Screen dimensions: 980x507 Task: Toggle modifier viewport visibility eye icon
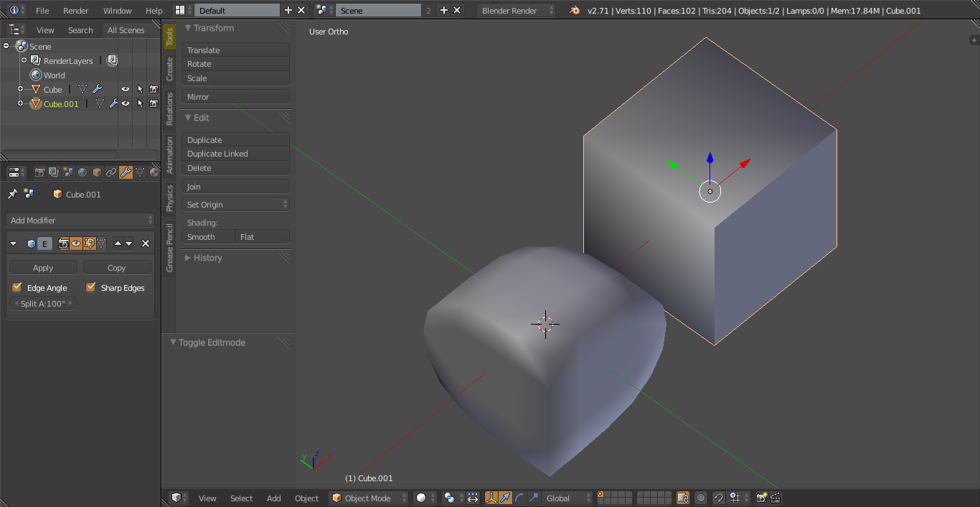coord(76,244)
